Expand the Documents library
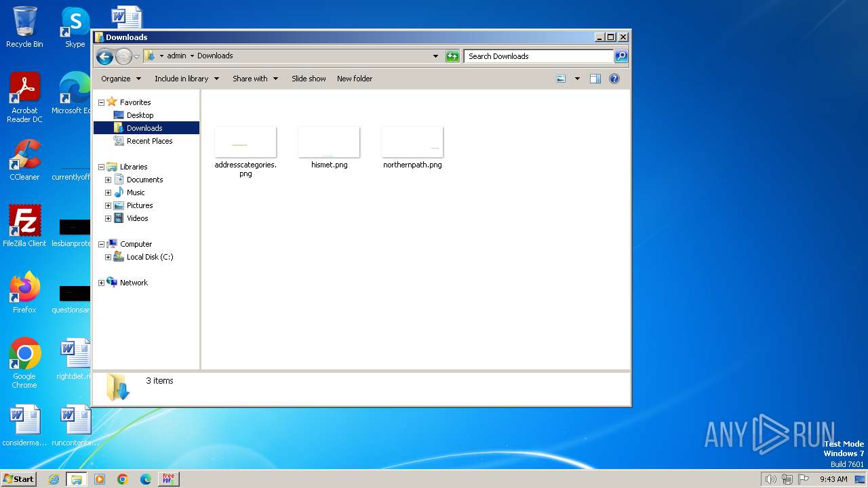The height and width of the screenshot is (488, 868). pyautogui.click(x=108, y=180)
